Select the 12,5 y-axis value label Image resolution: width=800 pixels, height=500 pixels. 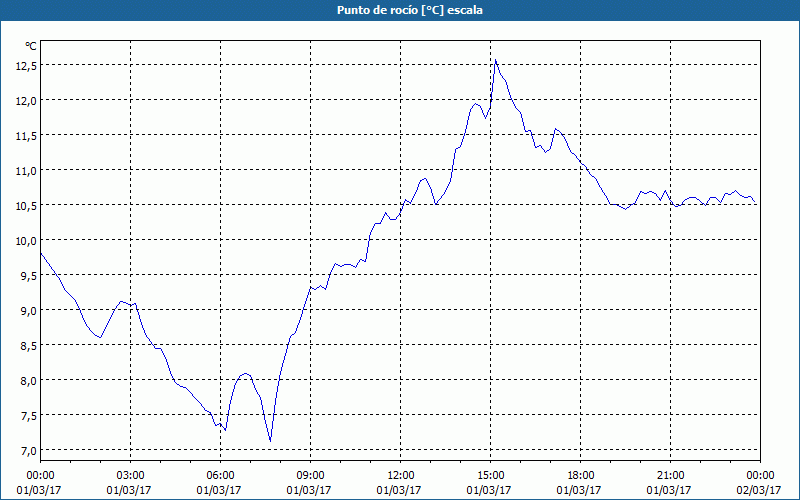pos(25,66)
